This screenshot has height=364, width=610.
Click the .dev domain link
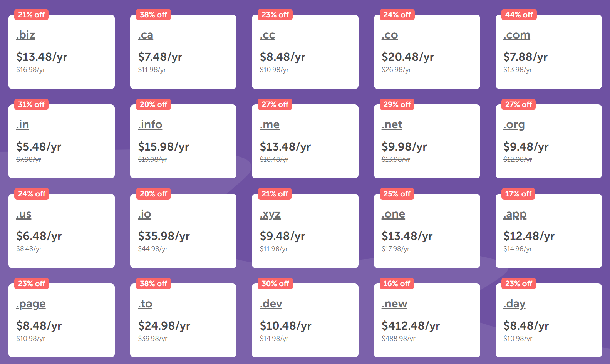point(271,304)
